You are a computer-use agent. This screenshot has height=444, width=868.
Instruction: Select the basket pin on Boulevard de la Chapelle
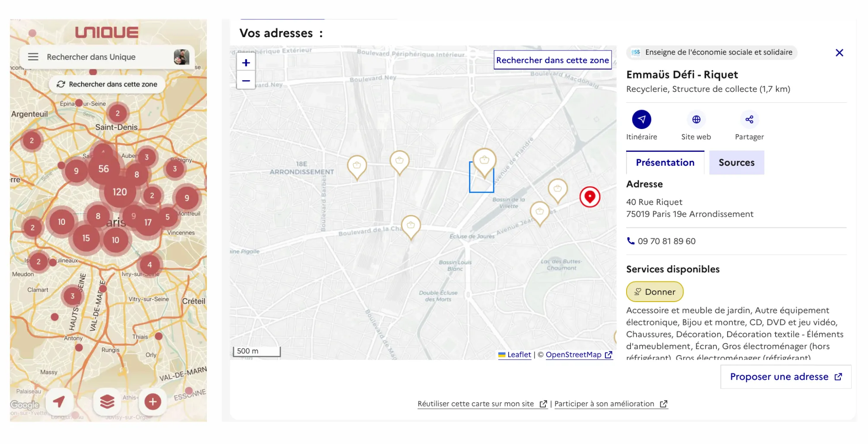click(x=411, y=227)
